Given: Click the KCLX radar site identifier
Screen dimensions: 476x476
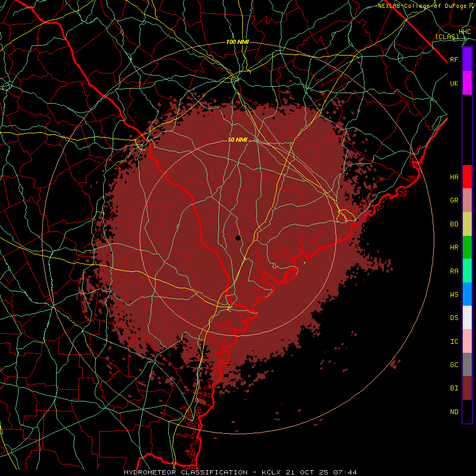Looking at the screenshot, I should point(271,472).
